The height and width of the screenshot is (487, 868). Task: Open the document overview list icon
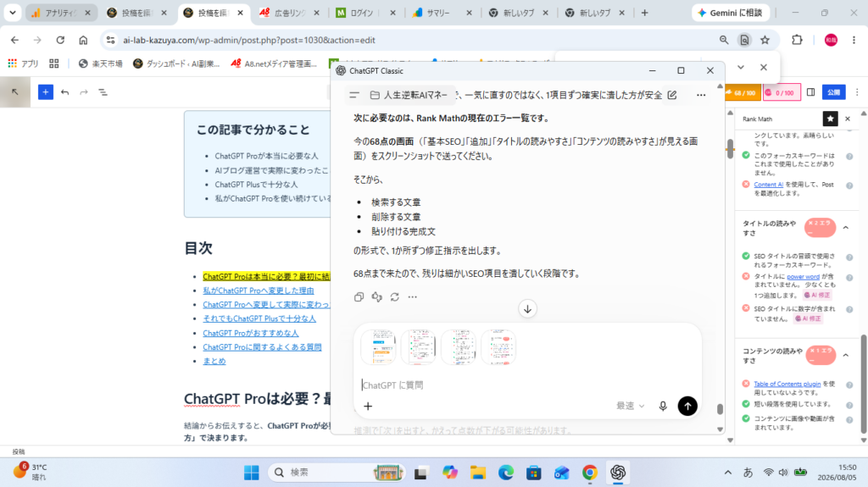(103, 91)
